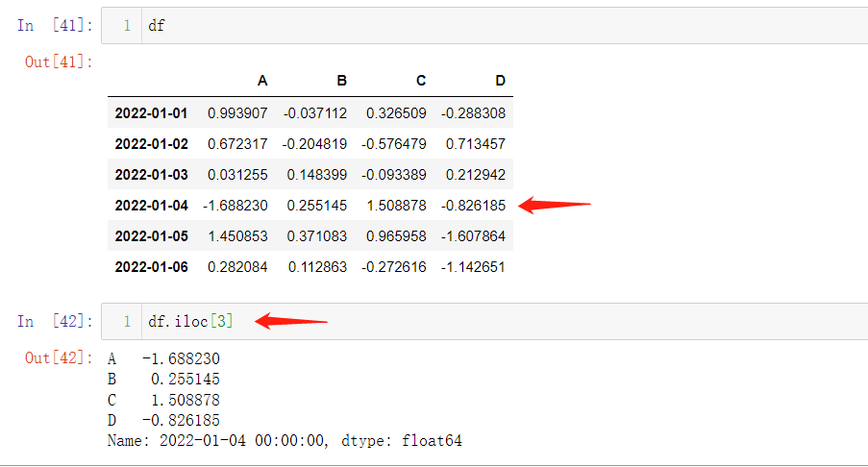
Task: Click column header C
Action: (x=421, y=81)
